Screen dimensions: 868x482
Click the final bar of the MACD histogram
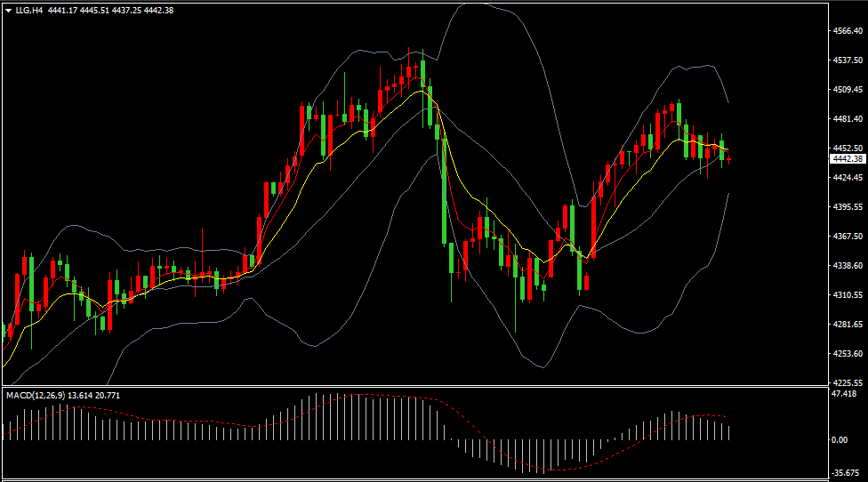pos(729,432)
